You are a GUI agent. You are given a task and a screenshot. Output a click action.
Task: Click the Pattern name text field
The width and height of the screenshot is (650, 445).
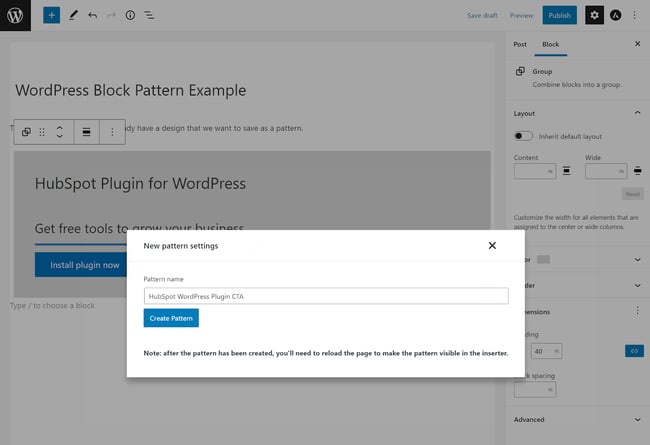pyautogui.click(x=326, y=296)
